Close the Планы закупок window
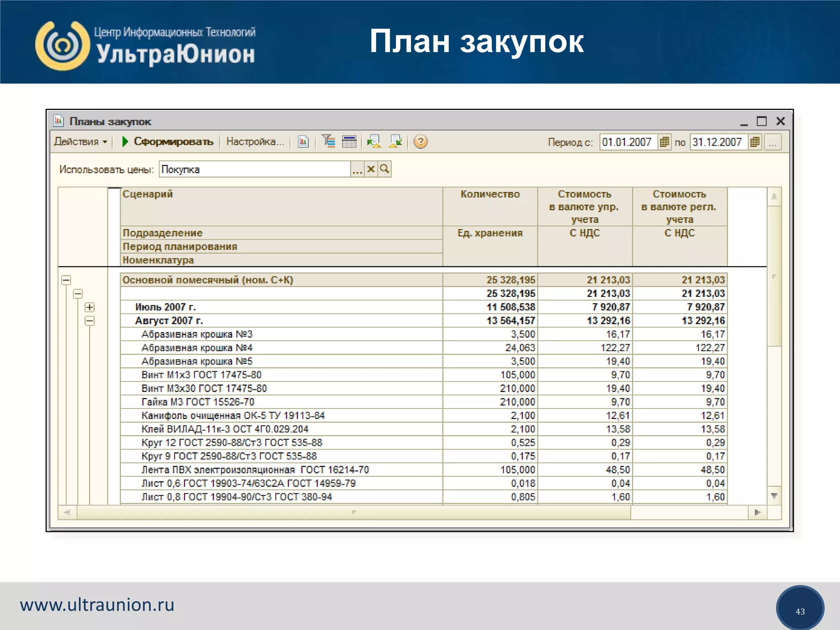The height and width of the screenshot is (630, 840). [x=781, y=121]
